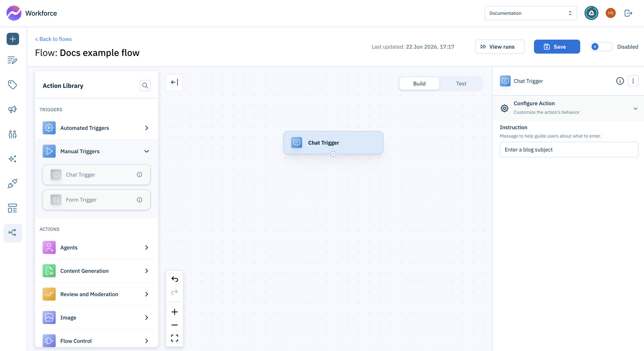Switch to the Test tab
Viewport: 644px width, 351px height.
(461, 84)
